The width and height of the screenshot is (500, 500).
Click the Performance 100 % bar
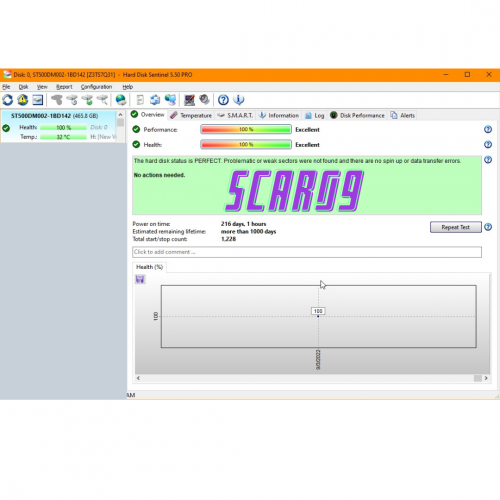pos(246,129)
